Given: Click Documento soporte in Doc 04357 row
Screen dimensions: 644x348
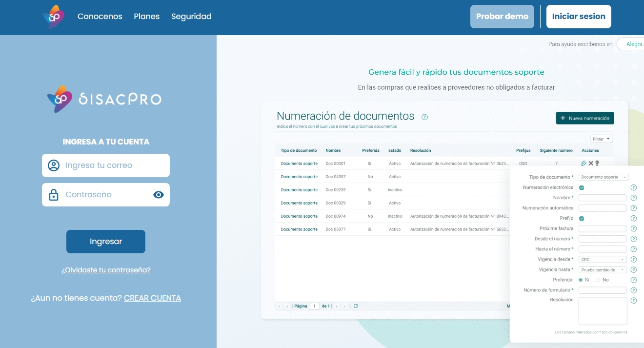Looking at the screenshot, I should 299,177.
